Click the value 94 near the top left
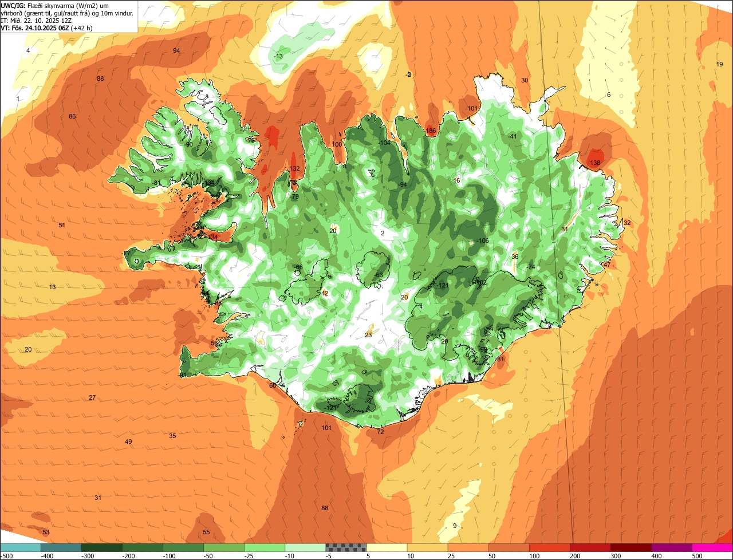Viewport: 733px width, 560px height. [x=176, y=50]
